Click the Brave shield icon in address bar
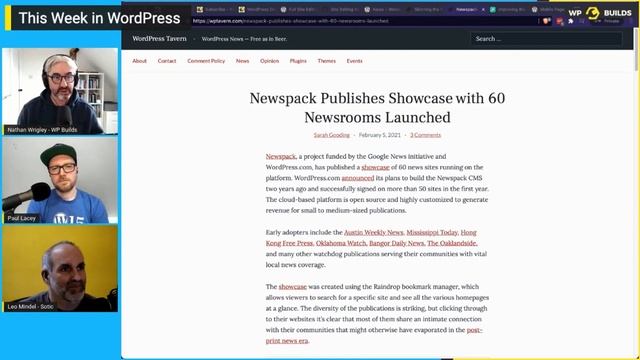The image size is (640, 360). point(546,21)
